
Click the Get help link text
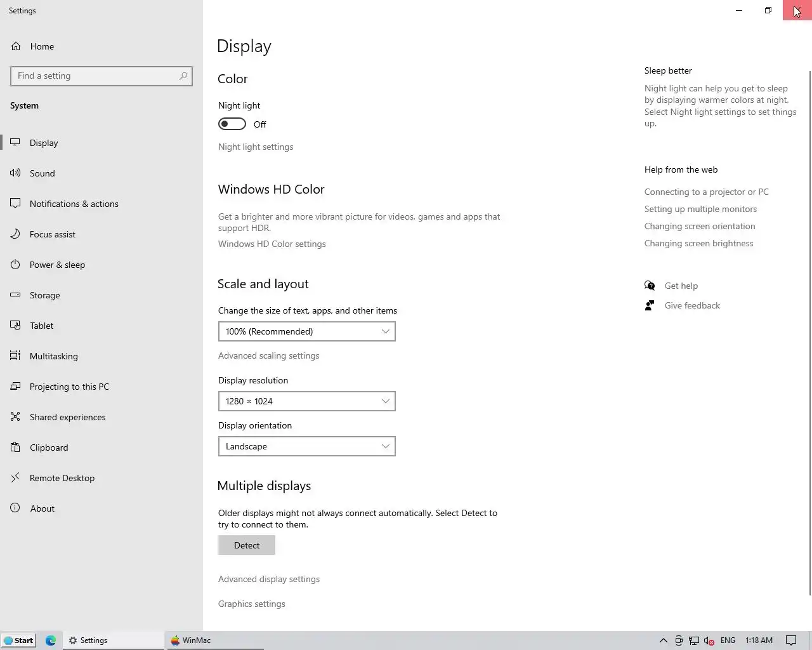pyautogui.click(x=681, y=286)
